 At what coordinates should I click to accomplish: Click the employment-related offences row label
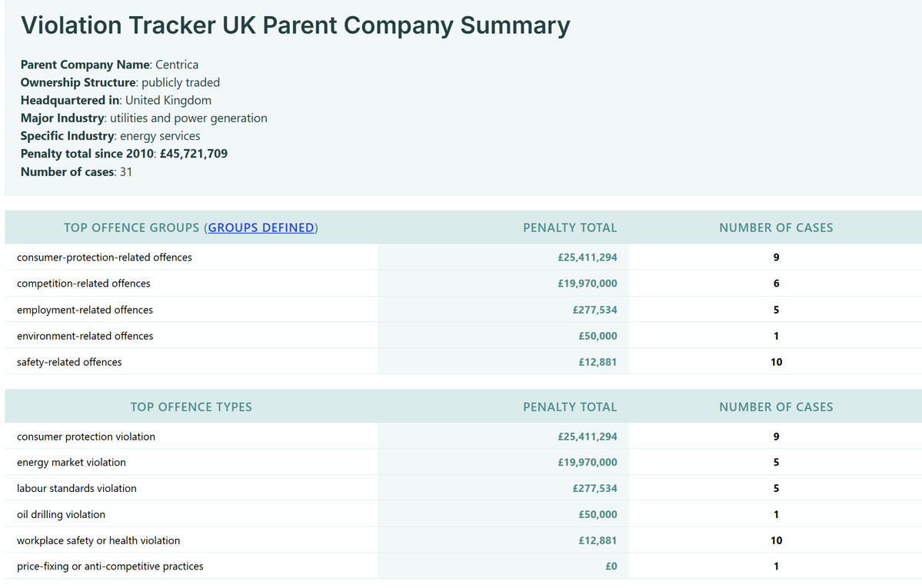[85, 310]
